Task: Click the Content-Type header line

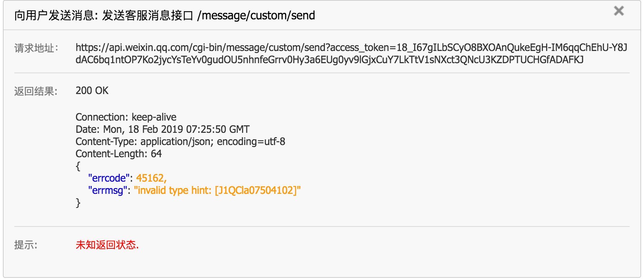Action: tap(180, 141)
